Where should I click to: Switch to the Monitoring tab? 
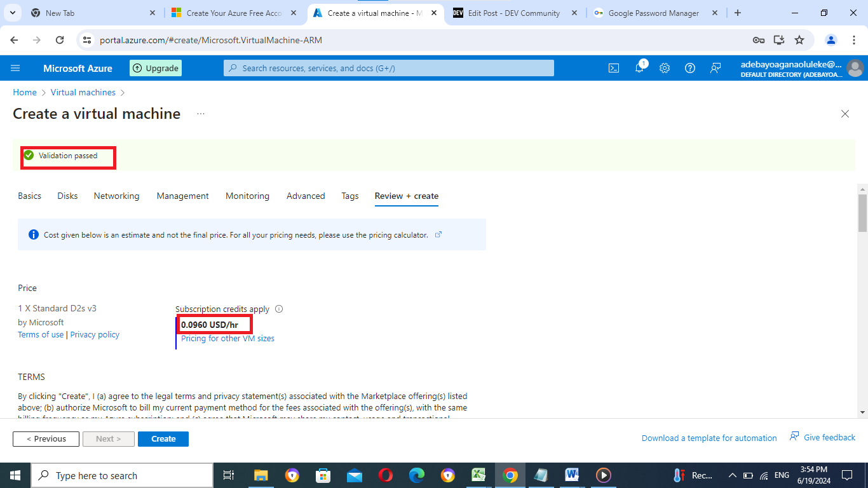tap(247, 196)
